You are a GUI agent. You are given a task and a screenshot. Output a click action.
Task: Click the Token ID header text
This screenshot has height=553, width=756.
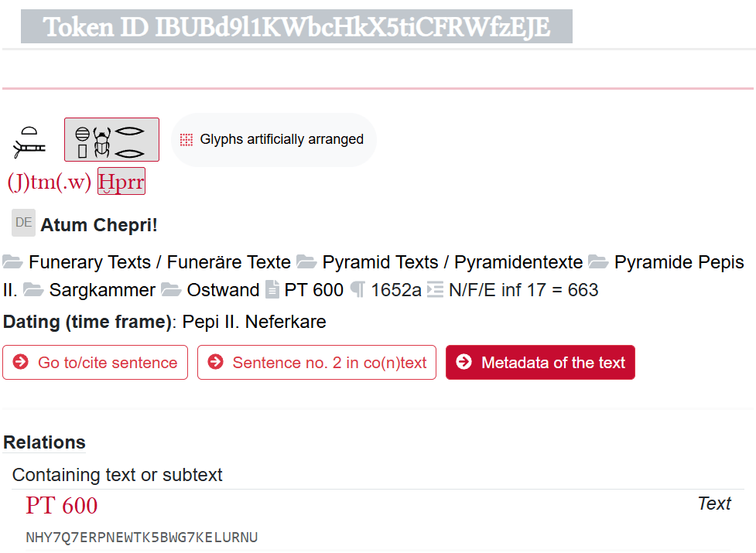(296, 27)
